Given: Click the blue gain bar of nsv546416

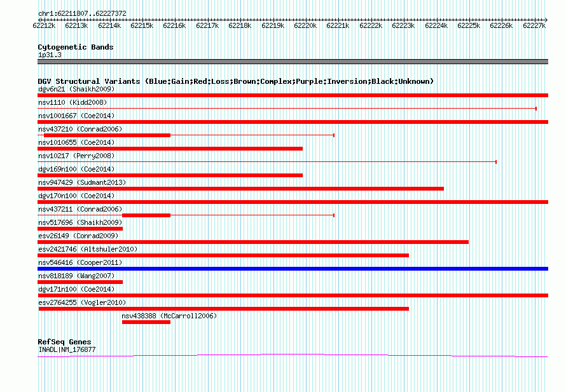Looking at the screenshot, I should [293, 269].
